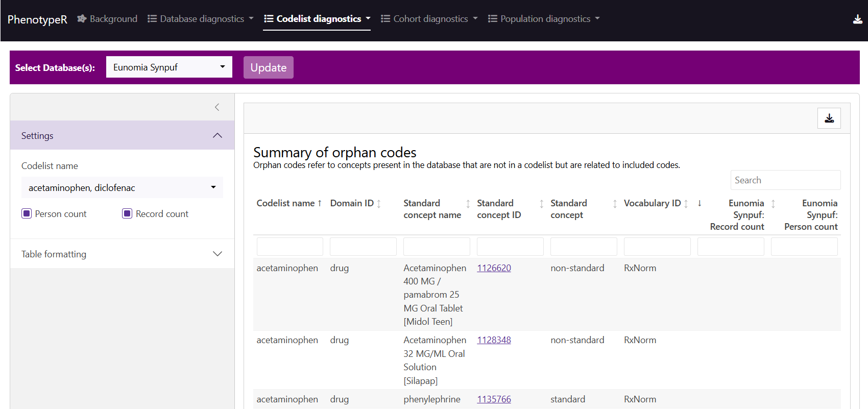Click the Update button

point(268,67)
